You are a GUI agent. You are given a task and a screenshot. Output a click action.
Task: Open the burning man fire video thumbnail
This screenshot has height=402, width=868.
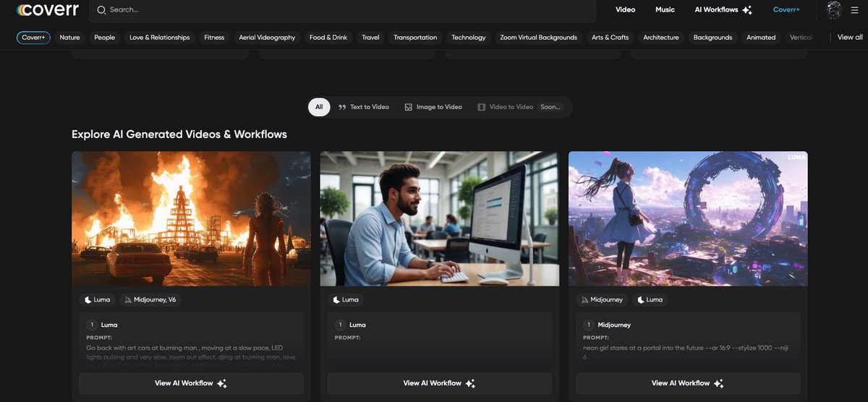pyautogui.click(x=191, y=218)
